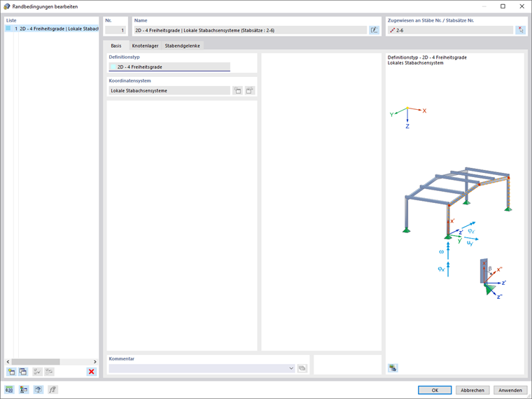Viewport: 532px width, 399px height.
Task: Click the deselect all icon below list
Action: pos(49,372)
